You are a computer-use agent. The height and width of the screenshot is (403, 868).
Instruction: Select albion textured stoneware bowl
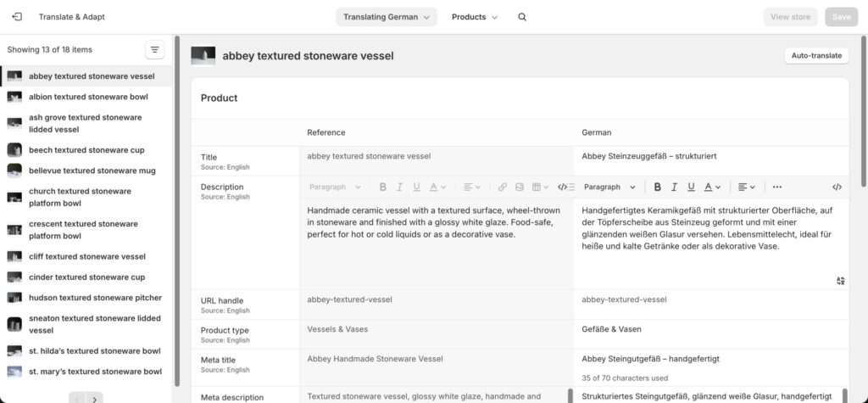[86, 97]
